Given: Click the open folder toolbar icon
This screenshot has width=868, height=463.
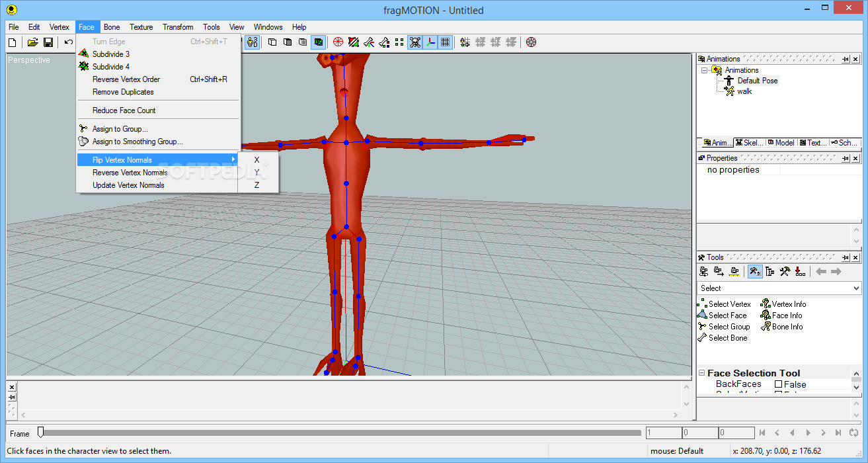Looking at the screenshot, I should pyautogui.click(x=32, y=42).
